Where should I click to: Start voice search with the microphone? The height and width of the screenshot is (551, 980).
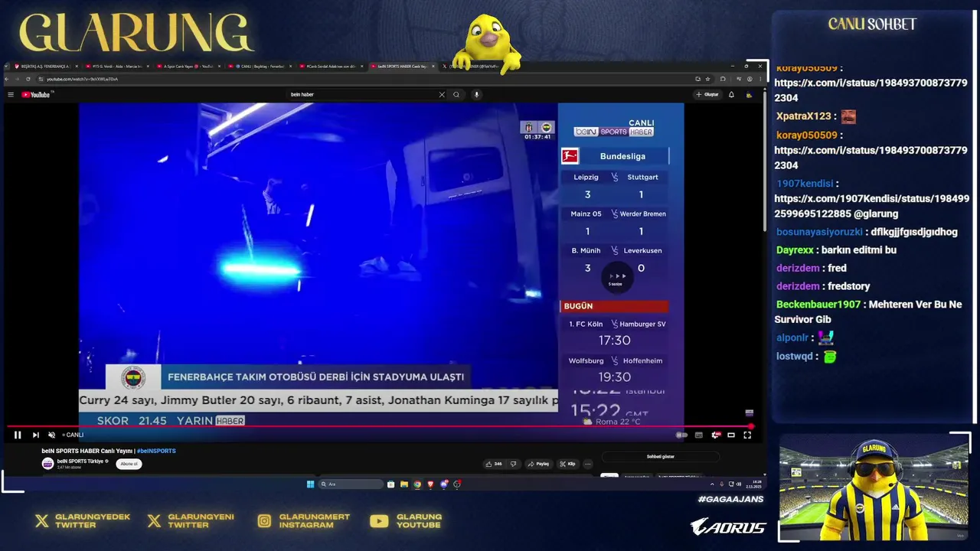pos(476,95)
